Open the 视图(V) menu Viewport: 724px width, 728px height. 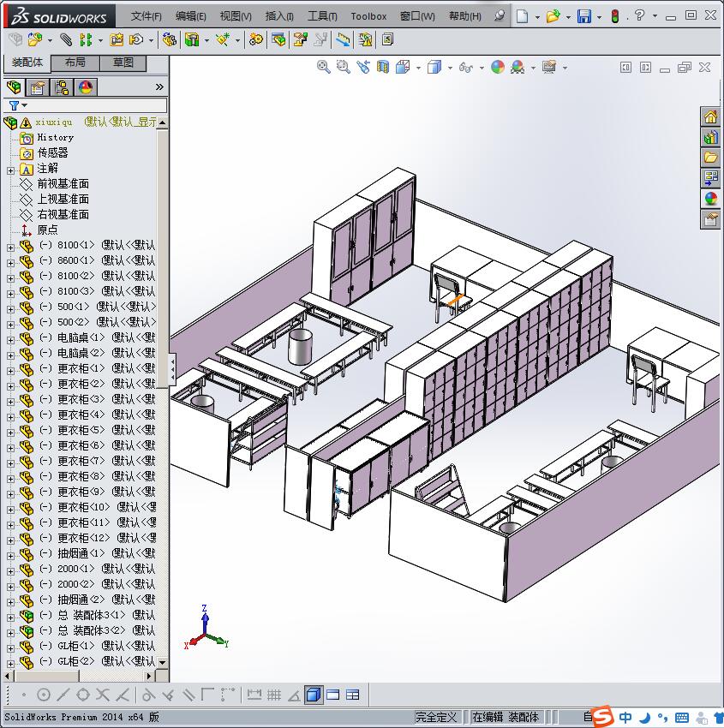(x=236, y=16)
